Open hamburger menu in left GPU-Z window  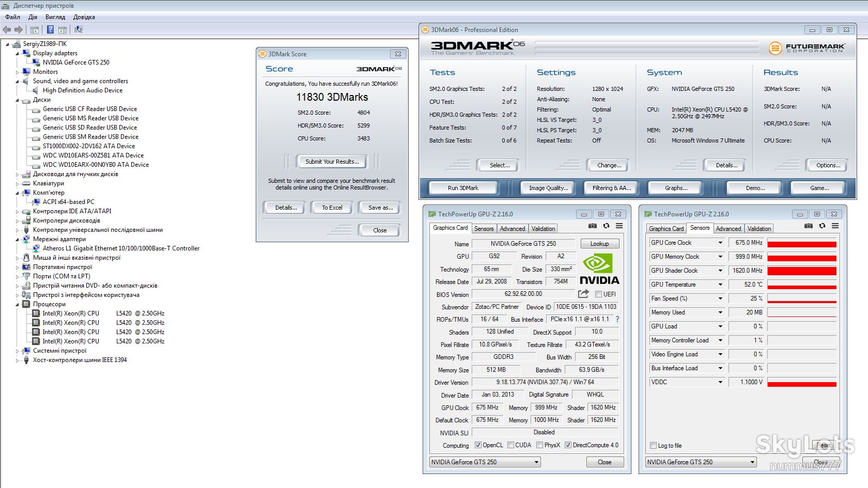[x=619, y=226]
